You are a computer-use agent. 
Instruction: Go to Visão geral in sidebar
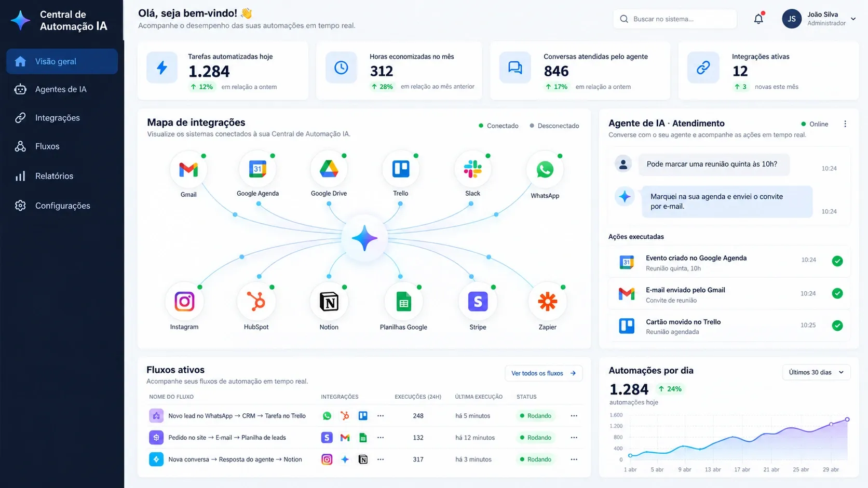click(62, 61)
